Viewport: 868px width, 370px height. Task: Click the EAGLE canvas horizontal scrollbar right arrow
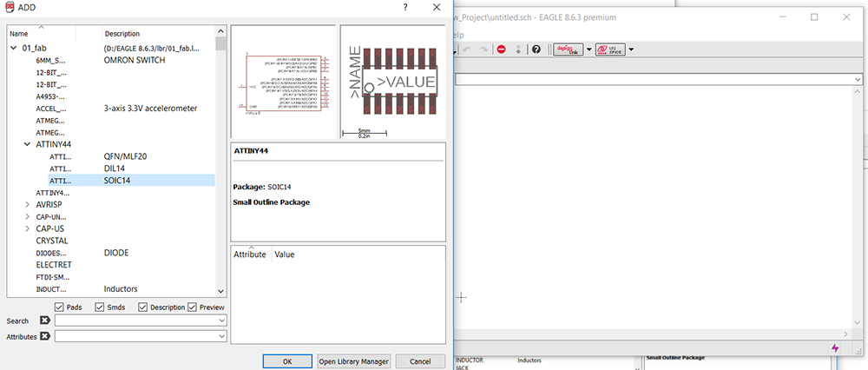click(x=845, y=334)
